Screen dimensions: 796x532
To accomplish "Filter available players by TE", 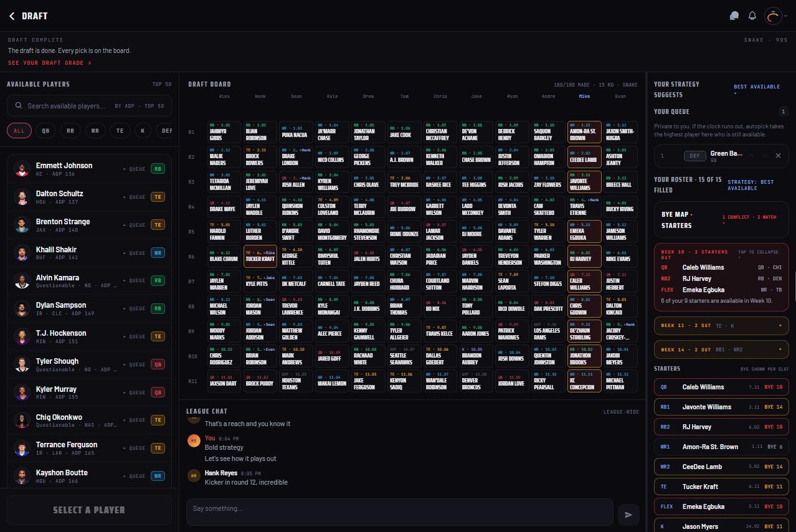I will click(120, 131).
